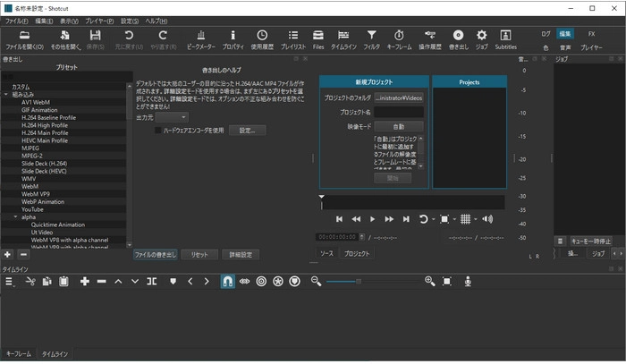Screen dimensions: 626x364
Task: Click the ファイルの書き出し button
Action: pyautogui.click(x=155, y=255)
